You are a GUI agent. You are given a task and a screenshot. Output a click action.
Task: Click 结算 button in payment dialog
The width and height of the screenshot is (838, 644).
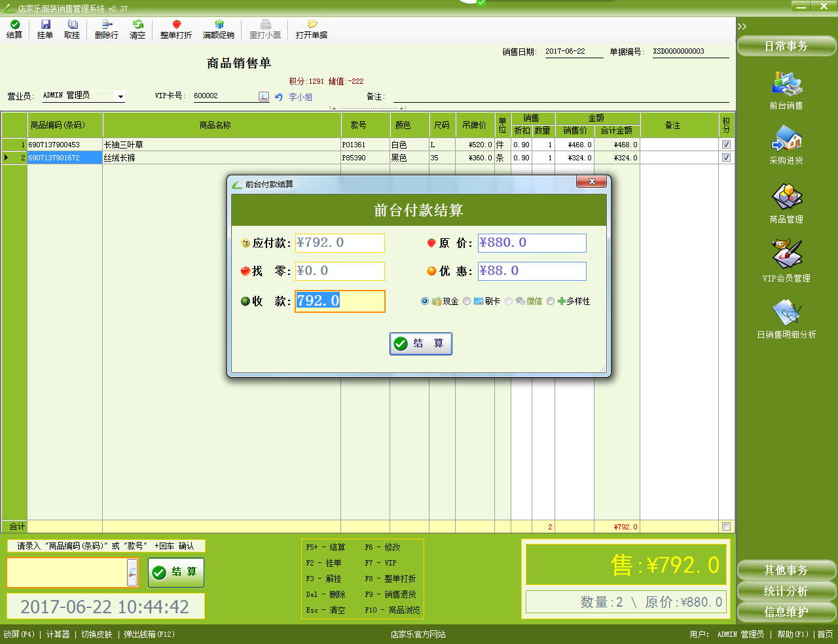[x=420, y=344]
